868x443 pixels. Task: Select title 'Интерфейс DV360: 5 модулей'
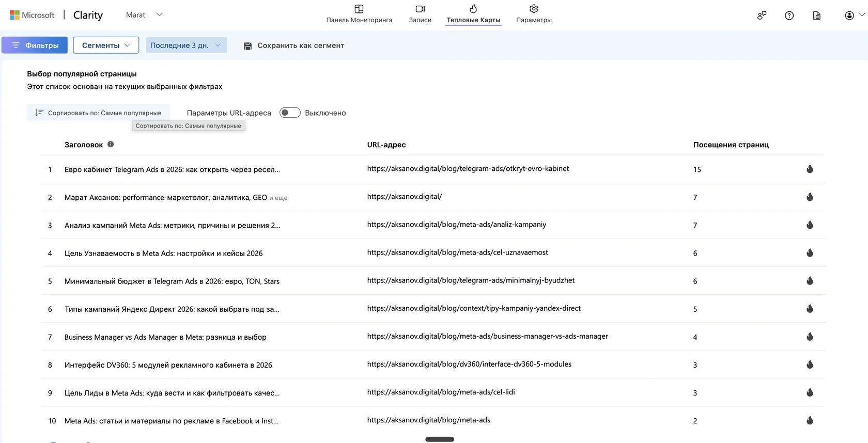tap(168, 365)
